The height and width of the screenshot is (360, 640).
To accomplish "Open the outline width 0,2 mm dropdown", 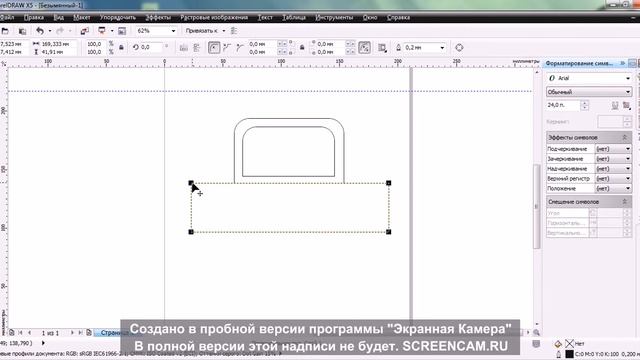I will 442,48.
